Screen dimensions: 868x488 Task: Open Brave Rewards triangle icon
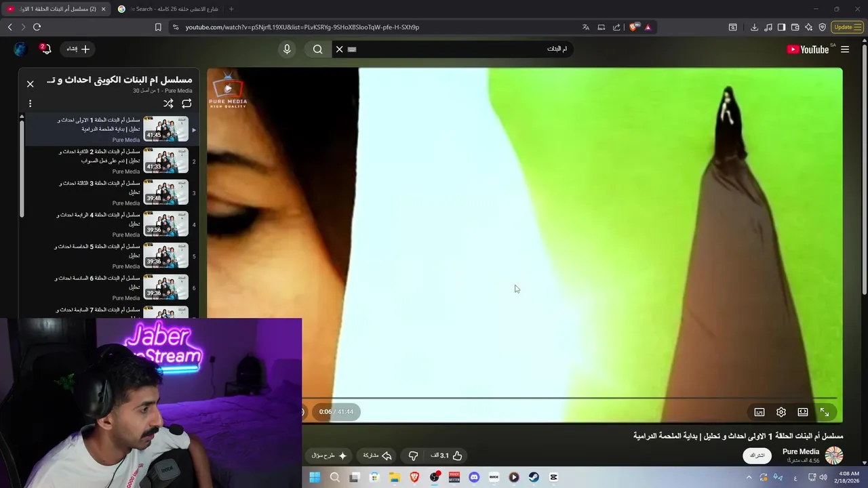[648, 27]
